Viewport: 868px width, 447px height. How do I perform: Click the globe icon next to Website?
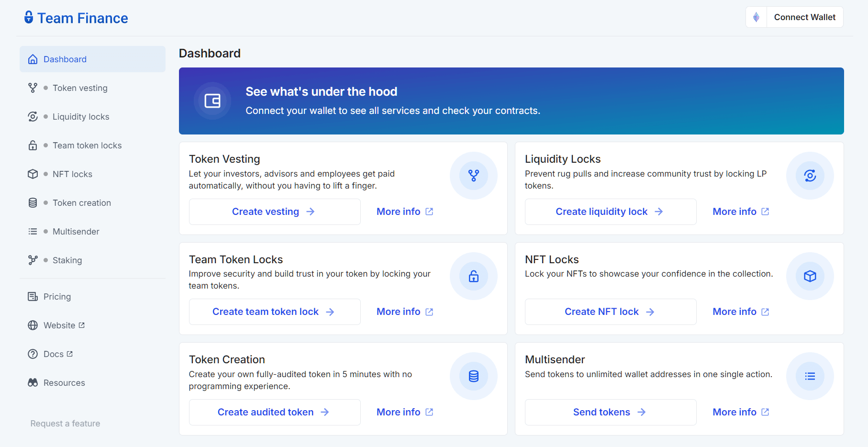pyautogui.click(x=32, y=325)
